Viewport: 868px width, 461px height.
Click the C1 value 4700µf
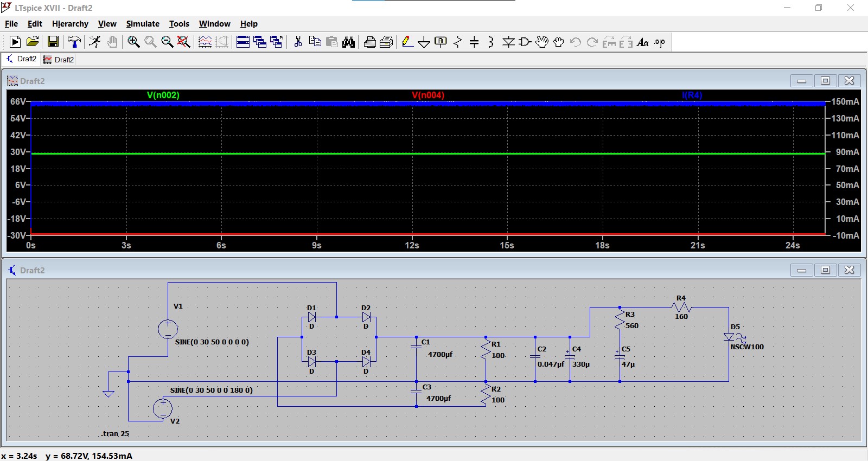[x=440, y=354]
